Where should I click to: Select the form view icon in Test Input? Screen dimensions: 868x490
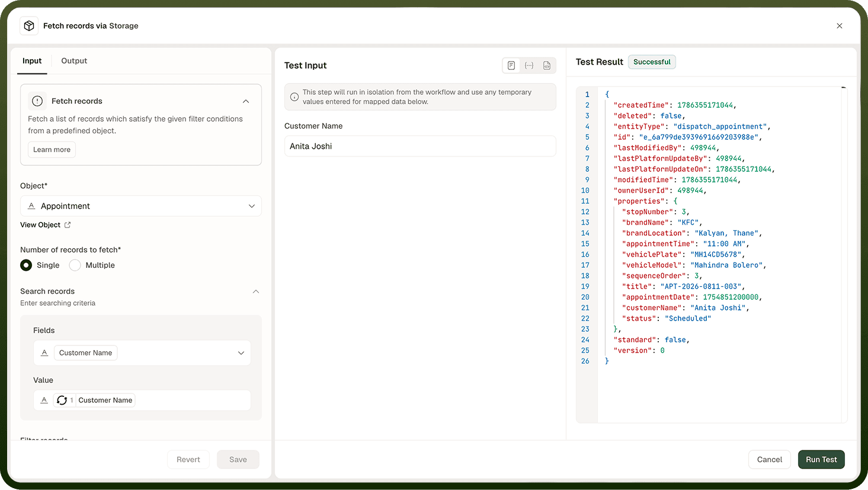click(511, 66)
